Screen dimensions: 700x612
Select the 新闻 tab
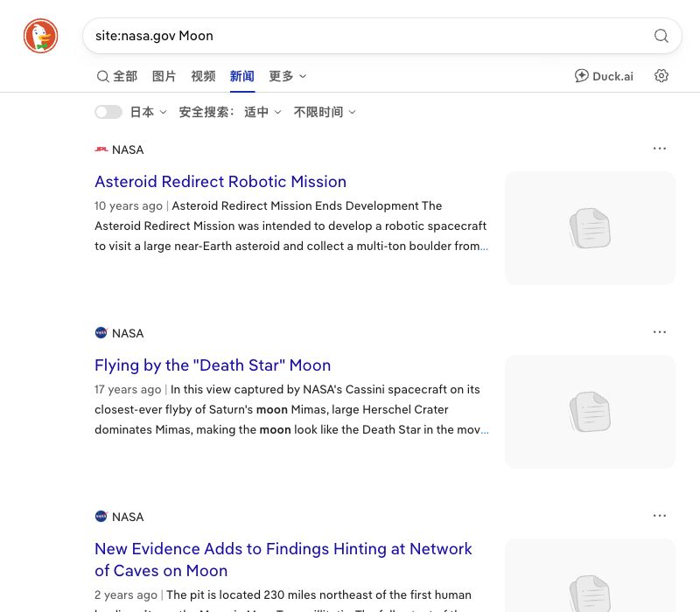click(242, 76)
